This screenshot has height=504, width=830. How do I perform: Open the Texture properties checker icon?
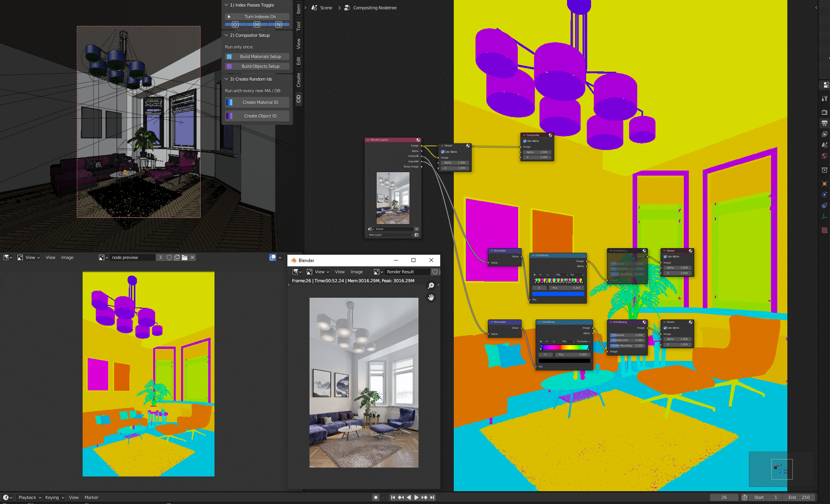825,230
